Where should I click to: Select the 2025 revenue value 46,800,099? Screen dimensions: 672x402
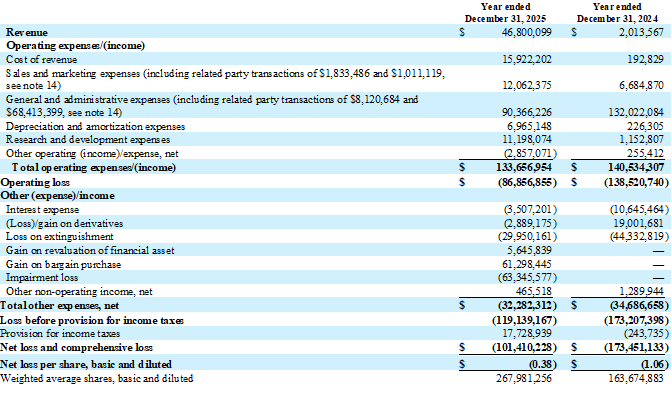pos(523,33)
